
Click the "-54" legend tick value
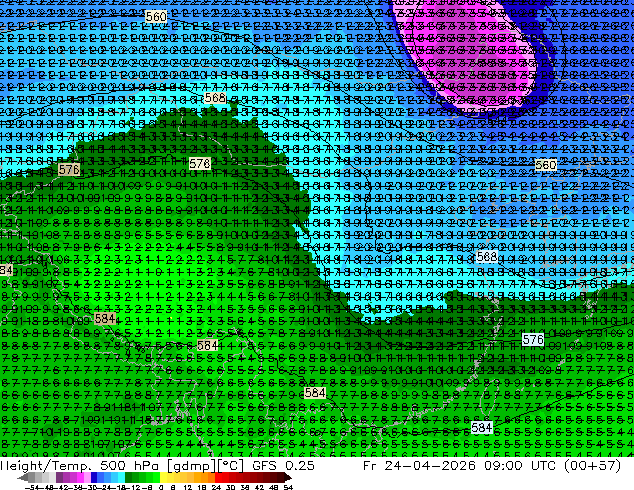pos(32,487)
